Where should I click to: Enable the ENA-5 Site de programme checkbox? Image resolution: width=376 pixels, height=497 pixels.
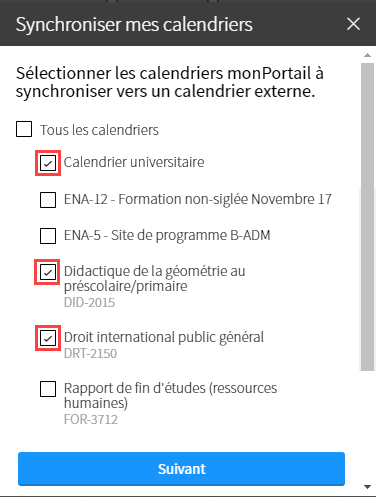pos(48,236)
